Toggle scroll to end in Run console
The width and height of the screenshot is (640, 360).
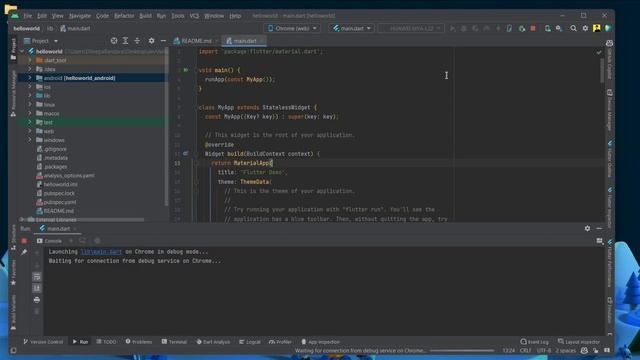[37, 288]
